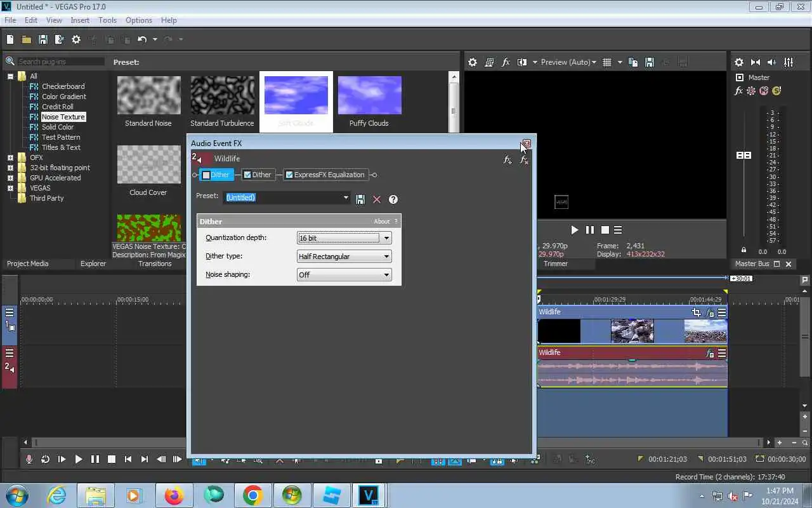812x508 pixels.
Task: Switch to the Trimmer tab
Action: pyautogui.click(x=556, y=264)
